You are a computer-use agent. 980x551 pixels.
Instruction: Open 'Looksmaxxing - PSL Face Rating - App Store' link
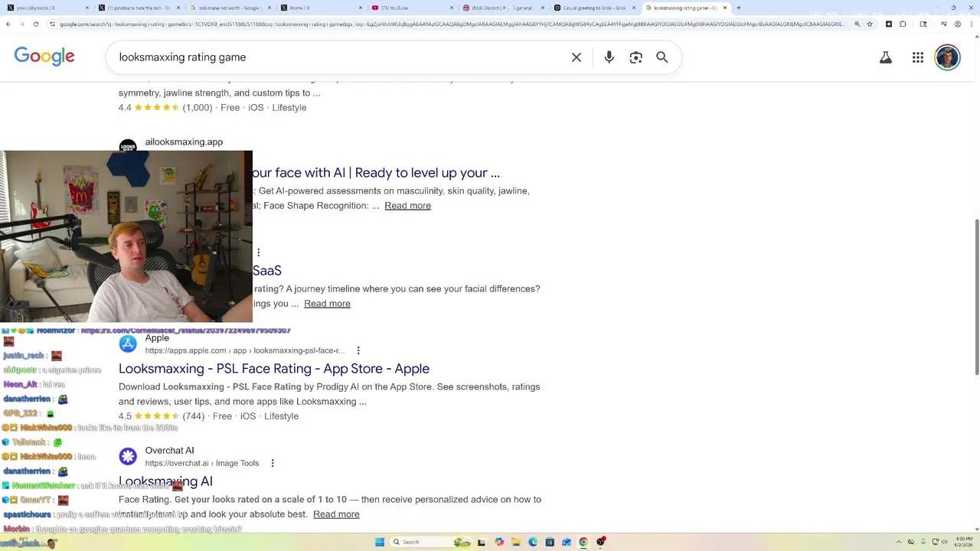[274, 368]
